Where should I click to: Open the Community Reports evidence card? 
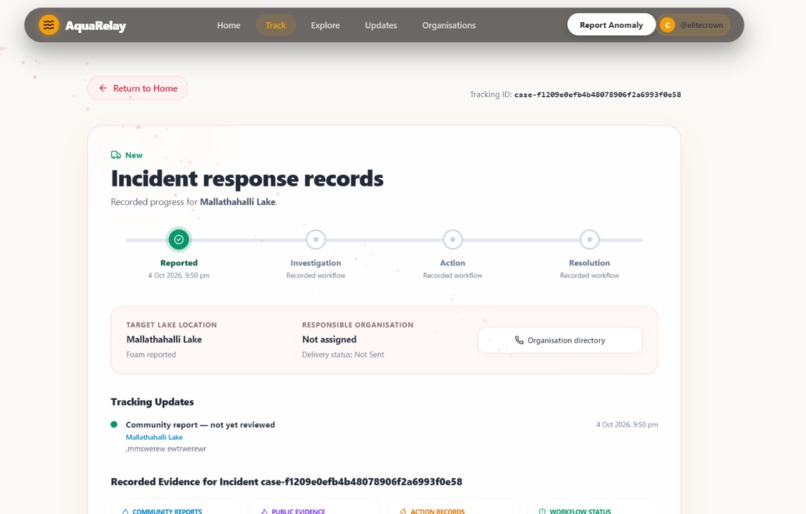(176, 508)
